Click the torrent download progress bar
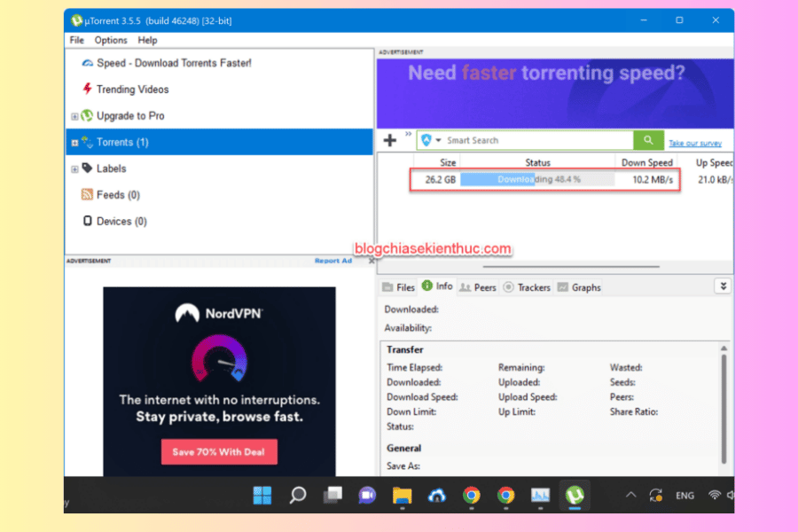The image size is (798, 532). tap(537, 179)
